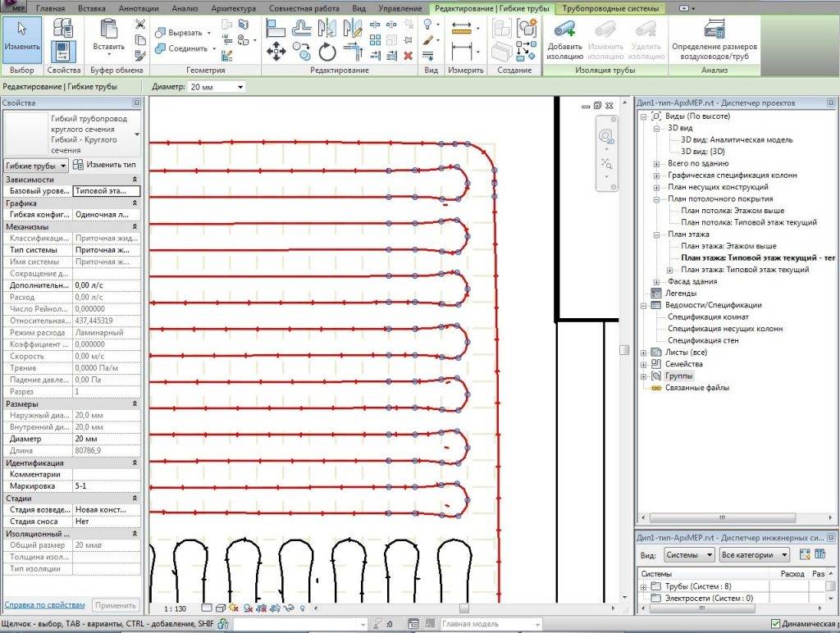Click the scissors cut icon in Буфер обмена

139,25
